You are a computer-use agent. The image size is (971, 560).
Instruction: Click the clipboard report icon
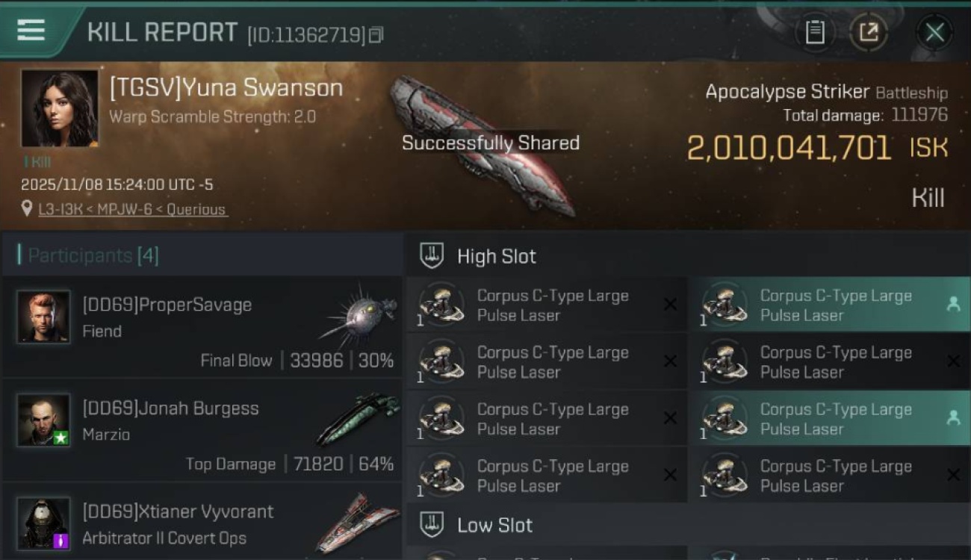pos(815,32)
